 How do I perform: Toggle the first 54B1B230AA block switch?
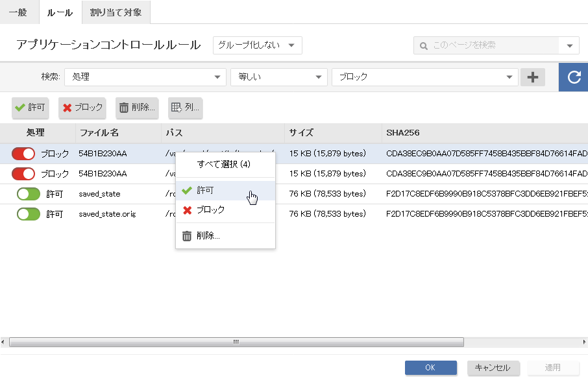[23, 154]
